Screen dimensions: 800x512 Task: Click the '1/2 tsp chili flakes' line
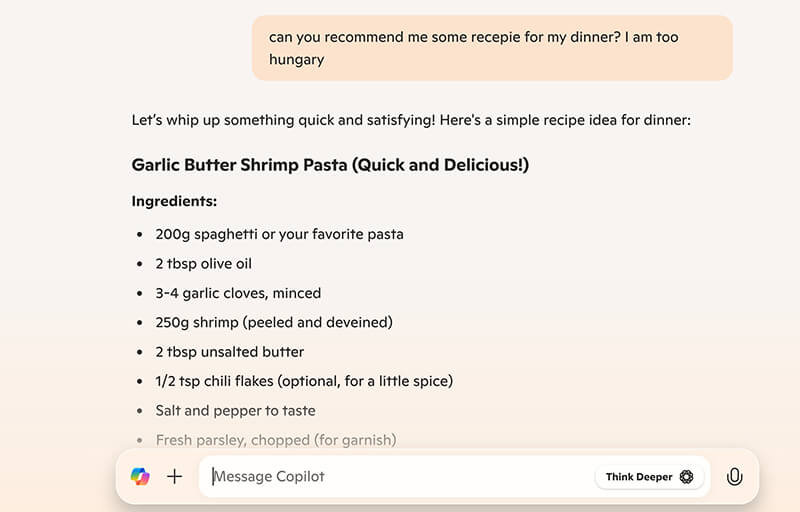coord(304,381)
